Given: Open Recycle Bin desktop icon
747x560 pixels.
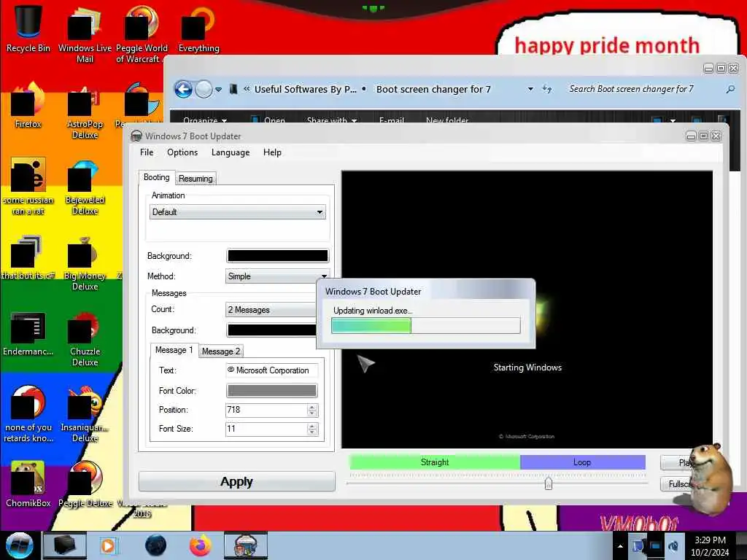Looking at the screenshot, I should (x=28, y=28).
